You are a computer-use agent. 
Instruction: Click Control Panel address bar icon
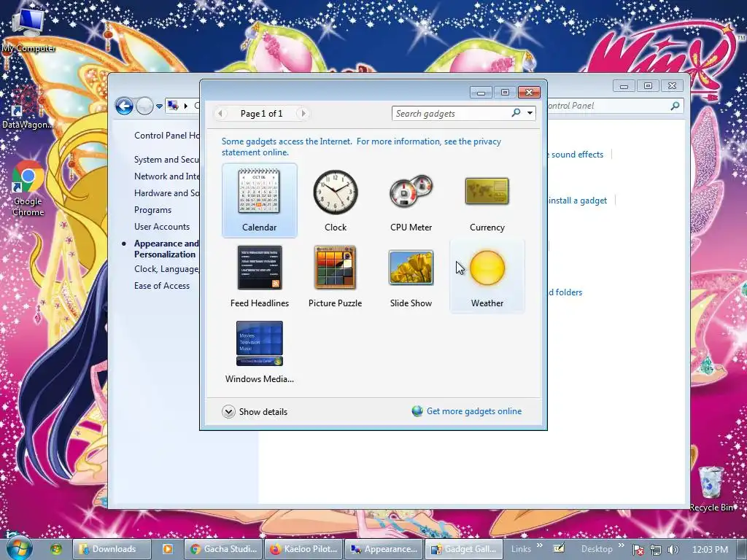[173, 106]
